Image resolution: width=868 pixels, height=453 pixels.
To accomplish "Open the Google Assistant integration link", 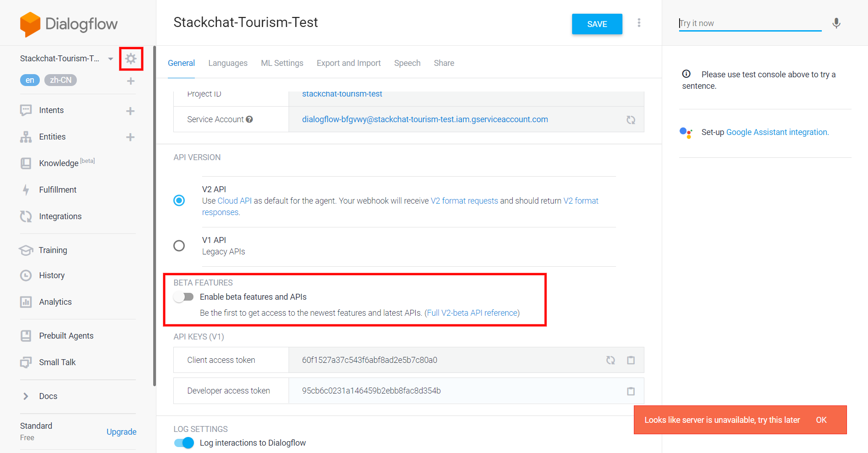I will [x=777, y=132].
